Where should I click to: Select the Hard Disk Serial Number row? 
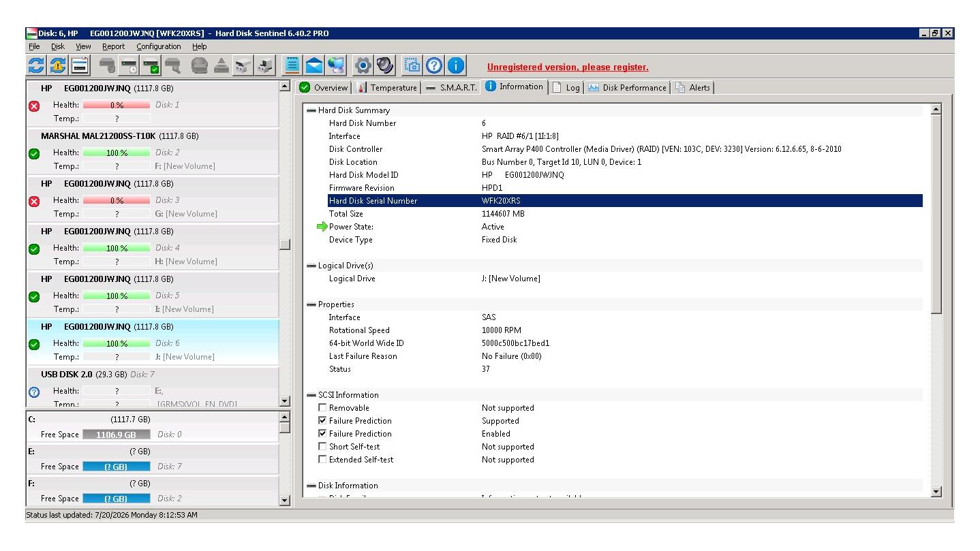(x=625, y=201)
